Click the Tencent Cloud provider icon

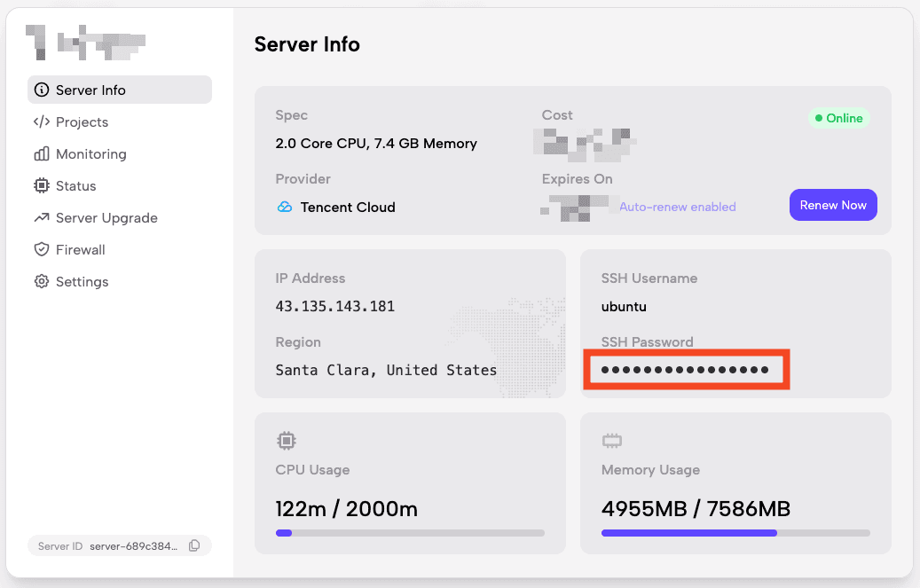pyautogui.click(x=286, y=207)
